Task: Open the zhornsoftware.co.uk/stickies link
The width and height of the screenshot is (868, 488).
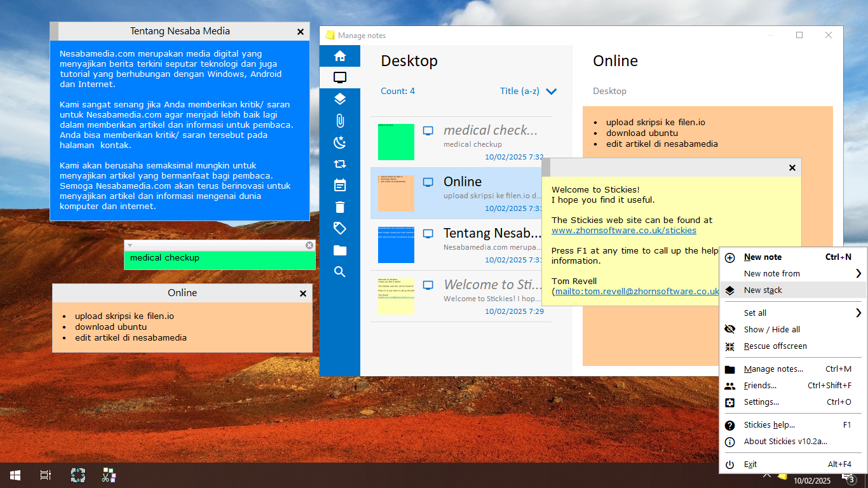Action: (x=624, y=231)
